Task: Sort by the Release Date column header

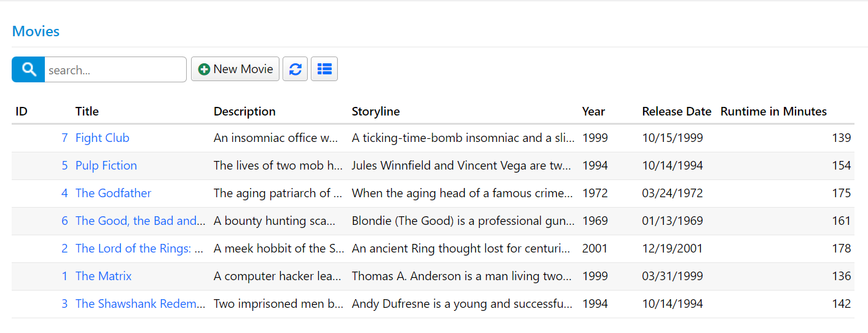Action: tap(677, 111)
